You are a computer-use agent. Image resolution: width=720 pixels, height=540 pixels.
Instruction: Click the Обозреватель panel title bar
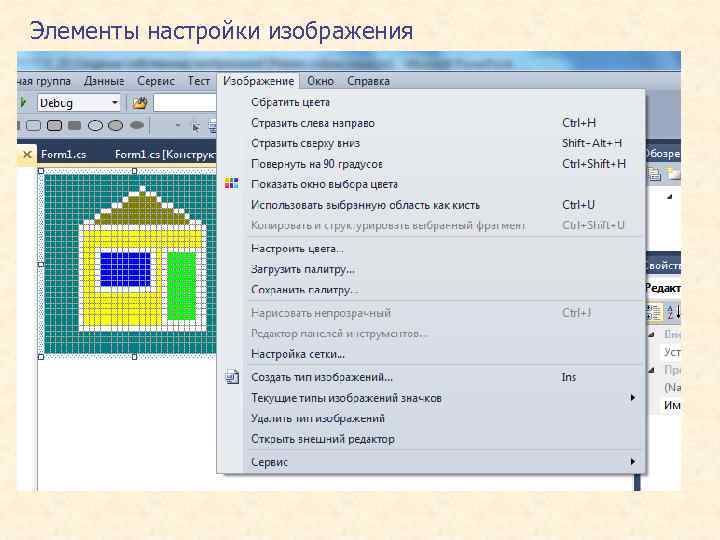click(663, 154)
